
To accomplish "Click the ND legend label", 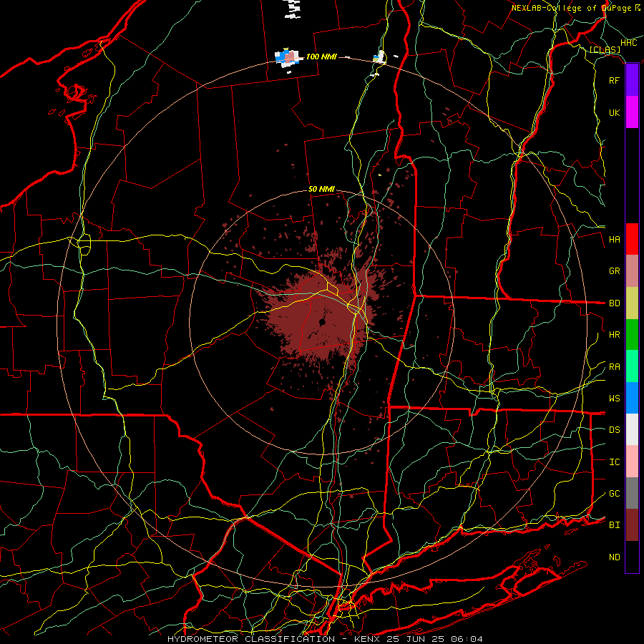I will tap(614, 557).
